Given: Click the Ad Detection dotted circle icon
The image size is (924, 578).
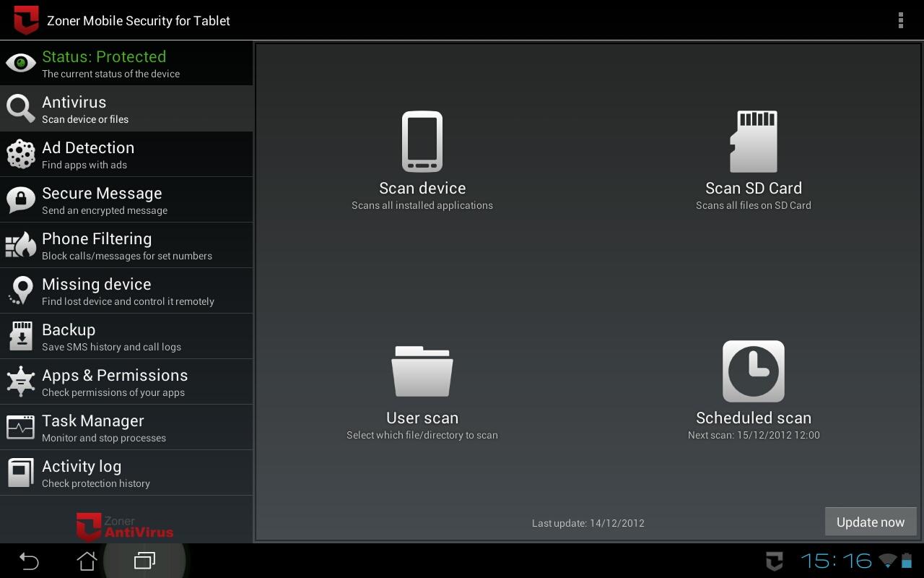Looking at the screenshot, I should (21, 154).
